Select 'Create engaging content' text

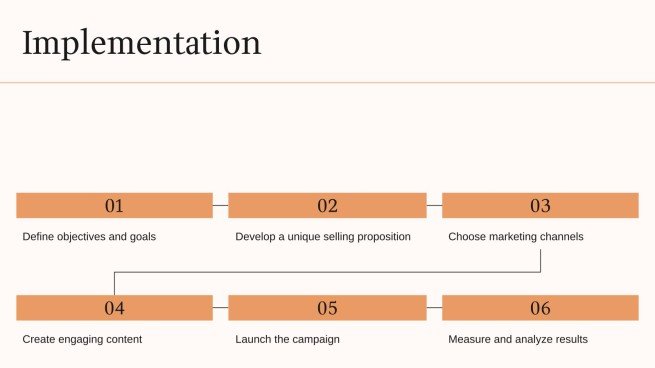82,339
